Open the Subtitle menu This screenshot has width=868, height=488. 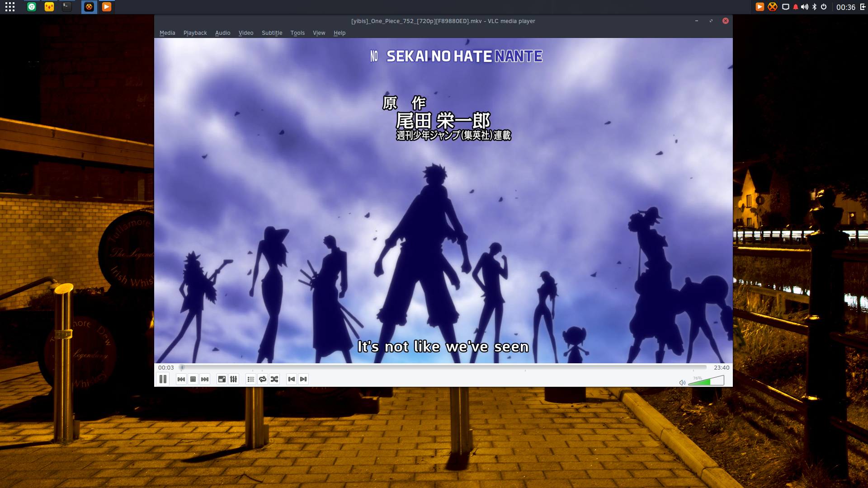pyautogui.click(x=272, y=33)
